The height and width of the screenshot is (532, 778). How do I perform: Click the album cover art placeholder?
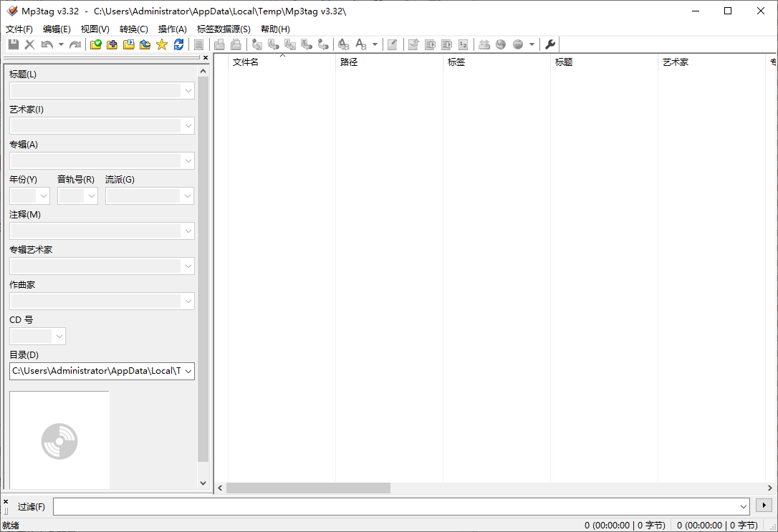point(59,440)
